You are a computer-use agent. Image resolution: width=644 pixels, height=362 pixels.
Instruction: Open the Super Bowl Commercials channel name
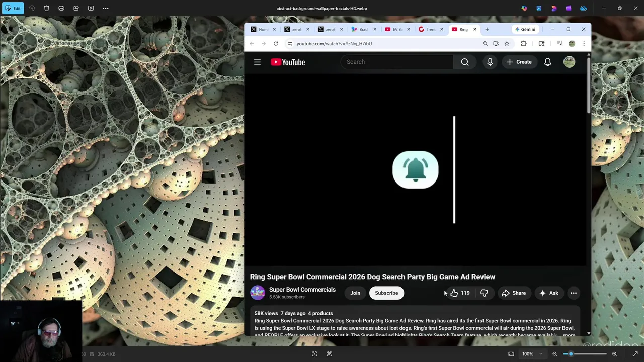tap(302, 290)
